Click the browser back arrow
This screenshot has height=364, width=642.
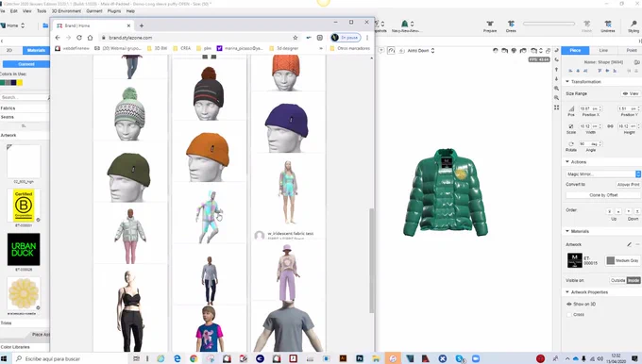coord(58,38)
